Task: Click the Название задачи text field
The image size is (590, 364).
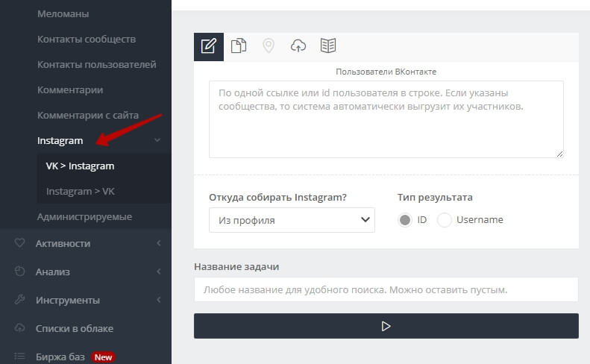Action: click(x=386, y=289)
